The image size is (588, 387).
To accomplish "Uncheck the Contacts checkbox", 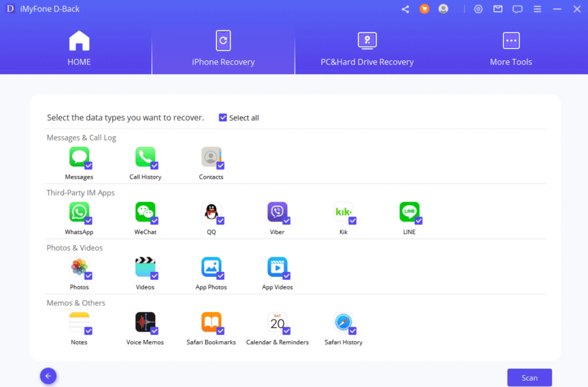I will coord(220,166).
